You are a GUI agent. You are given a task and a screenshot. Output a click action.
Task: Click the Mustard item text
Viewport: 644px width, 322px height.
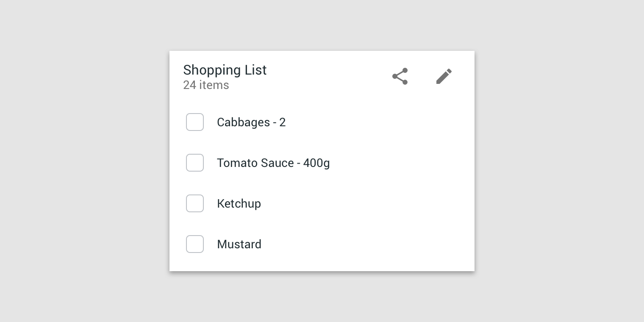239,244
